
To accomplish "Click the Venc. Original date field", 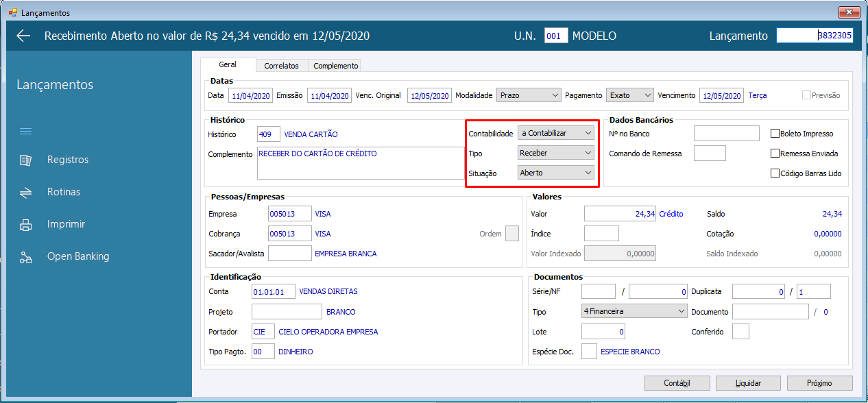I will click(429, 96).
